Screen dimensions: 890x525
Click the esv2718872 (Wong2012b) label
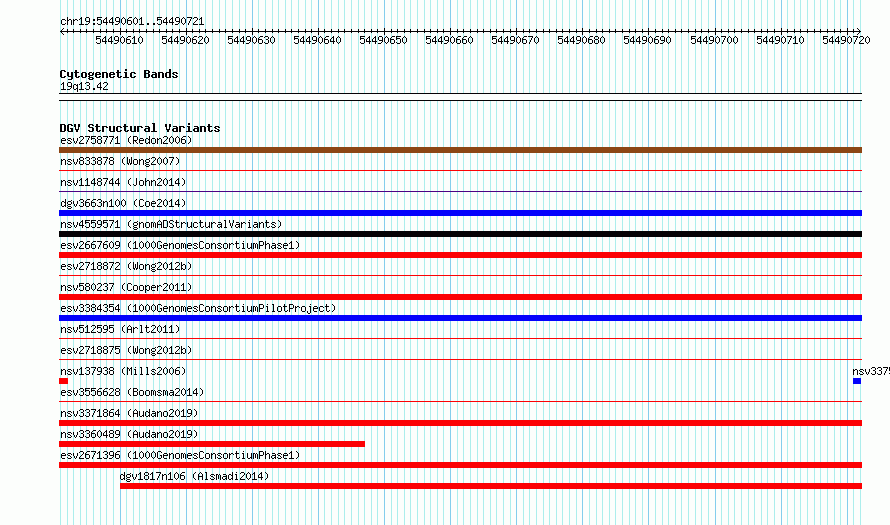pyautogui.click(x=126, y=266)
